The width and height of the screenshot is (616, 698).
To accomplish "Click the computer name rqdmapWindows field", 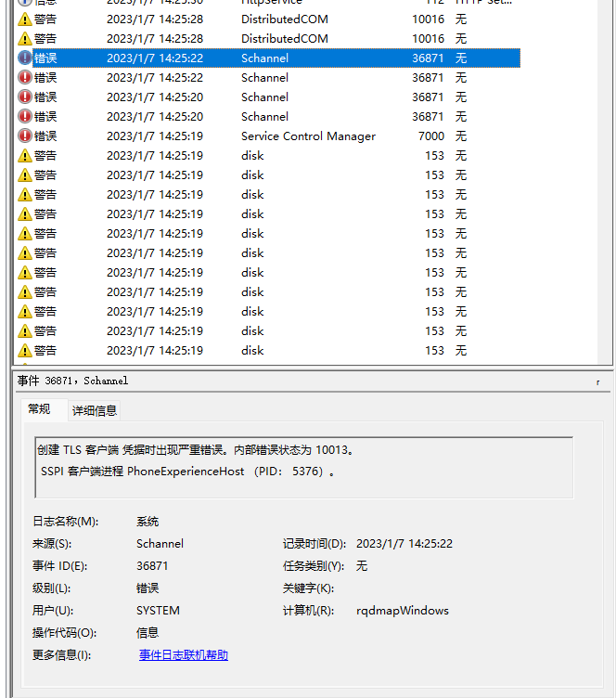I will pos(402,611).
